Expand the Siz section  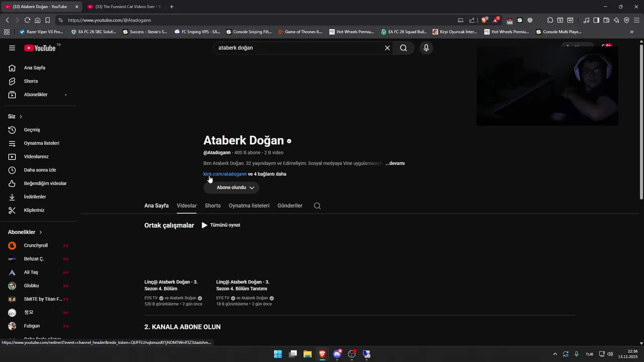(15, 117)
